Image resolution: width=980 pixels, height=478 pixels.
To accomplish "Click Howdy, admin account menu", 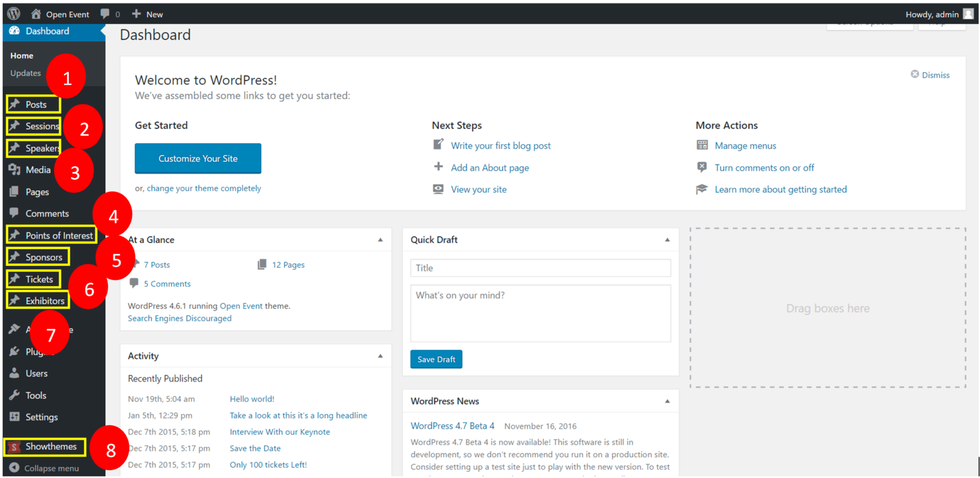I will (x=939, y=14).
